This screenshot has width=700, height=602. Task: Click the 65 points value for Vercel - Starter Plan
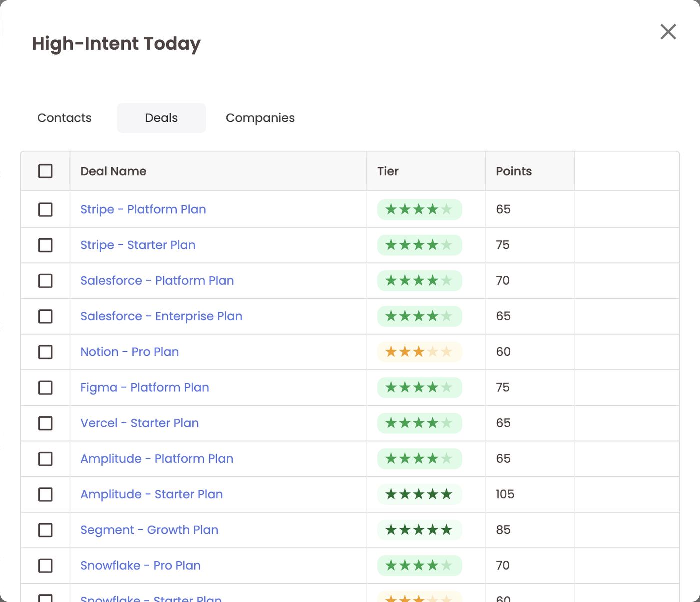tap(503, 423)
